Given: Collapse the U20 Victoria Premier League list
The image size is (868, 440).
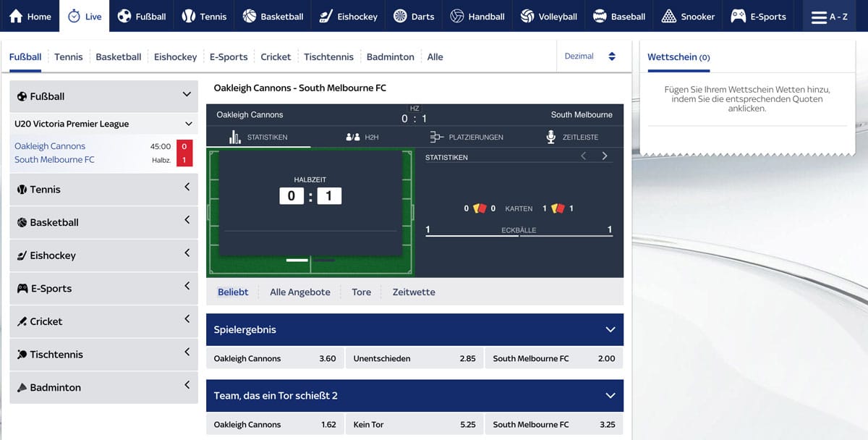Looking at the screenshot, I should click(x=189, y=124).
